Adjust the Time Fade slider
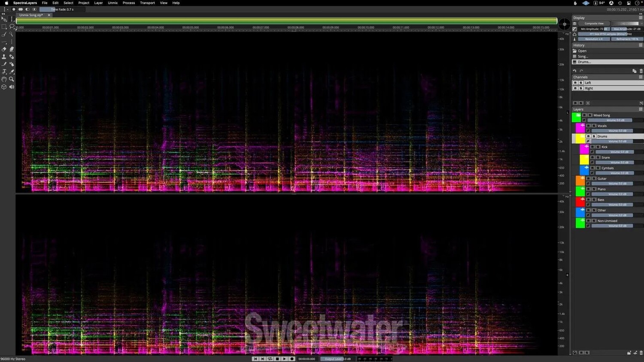 coord(62,9)
